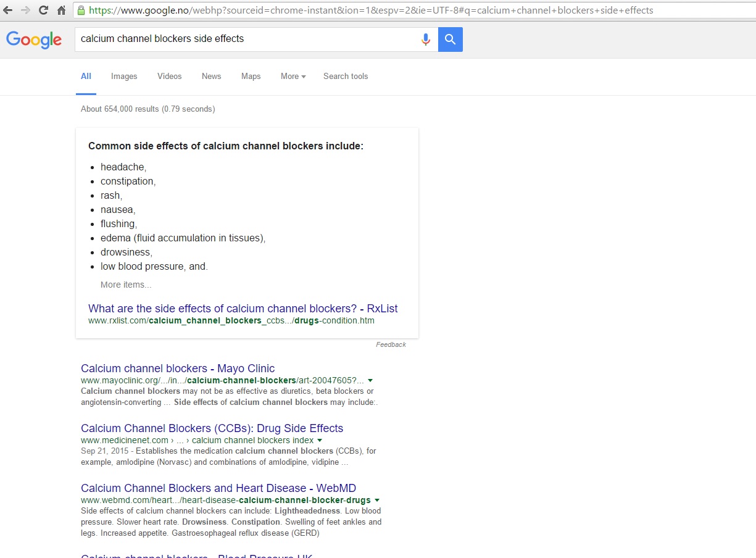Click the 'headache,' list item
This screenshot has height=558, width=756.
click(x=123, y=167)
